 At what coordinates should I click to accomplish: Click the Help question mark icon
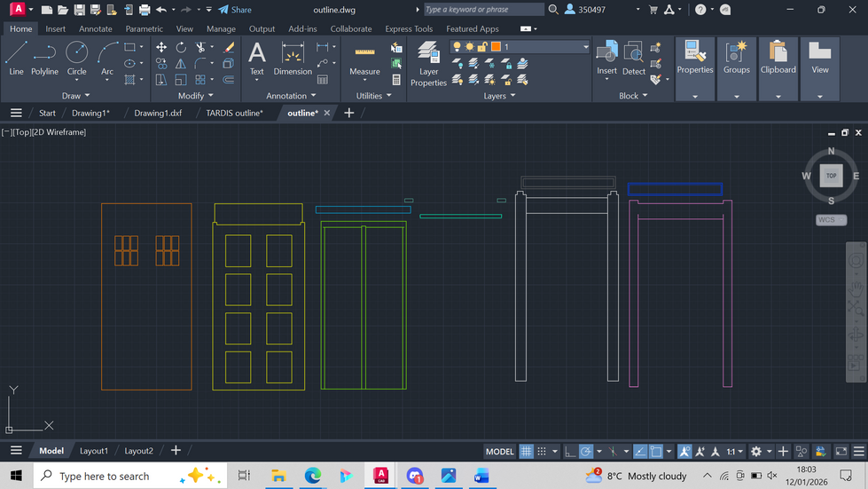(700, 10)
